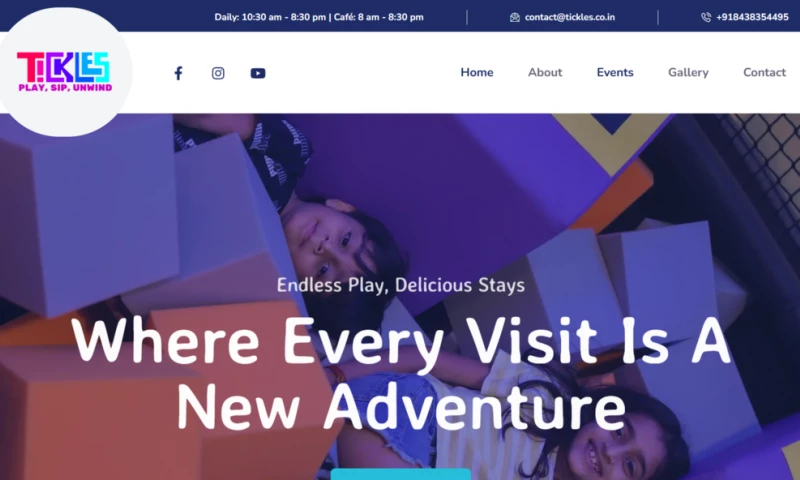800x480 pixels.
Task: Click the email envelope icon
Action: coord(514,17)
